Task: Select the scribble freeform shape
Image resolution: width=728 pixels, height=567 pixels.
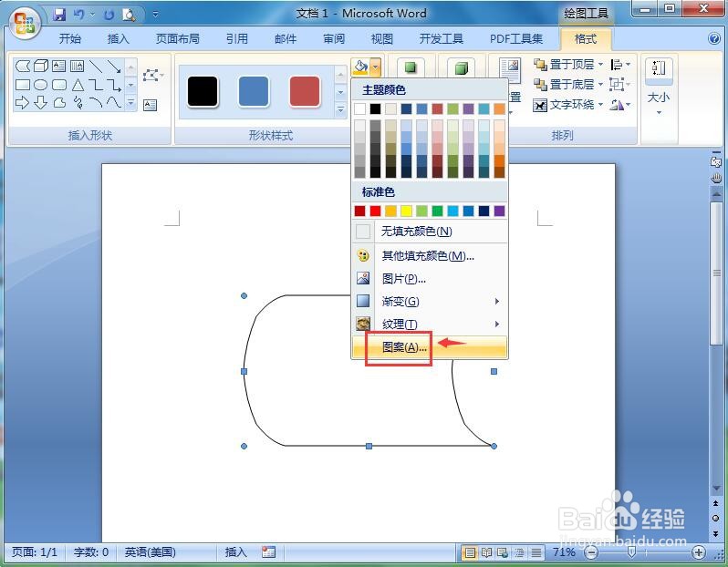Action: pyautogui.click(x=78, y=102)
